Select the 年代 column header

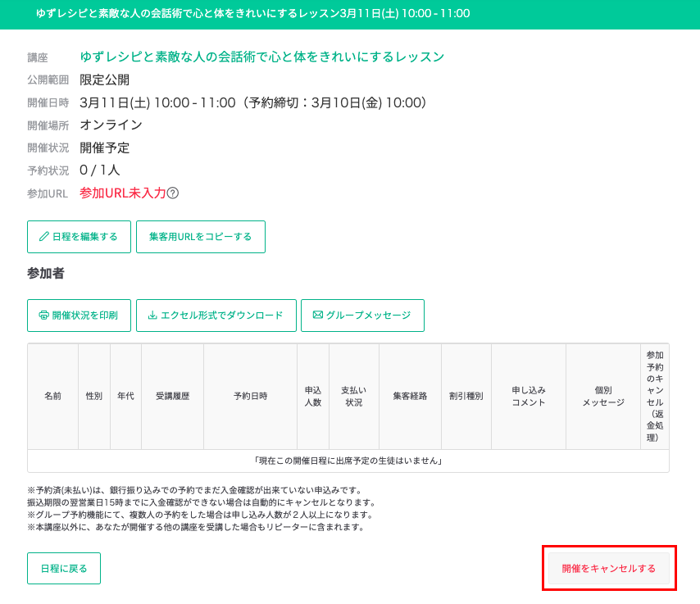click(x=126, y=396)
